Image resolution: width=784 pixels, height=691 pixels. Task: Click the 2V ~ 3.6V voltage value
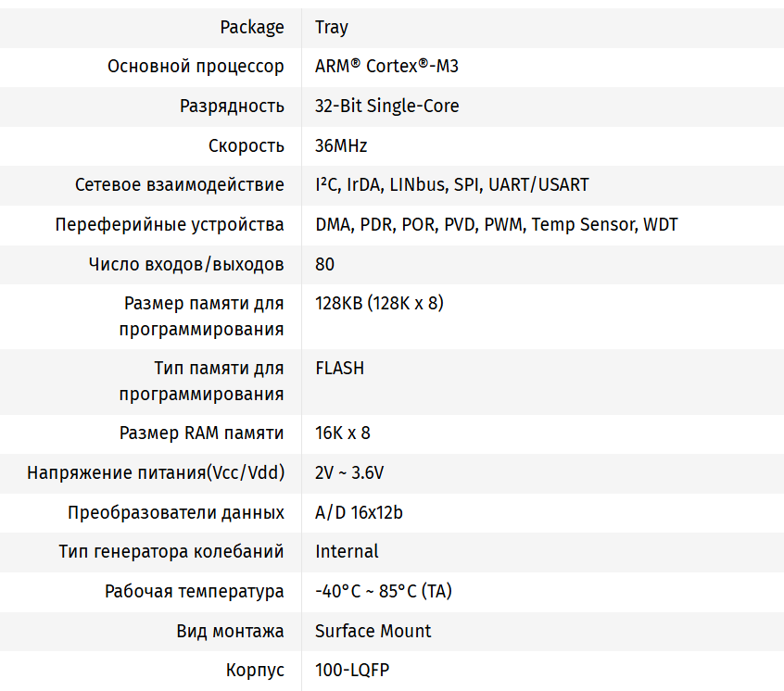pos(349,472)
